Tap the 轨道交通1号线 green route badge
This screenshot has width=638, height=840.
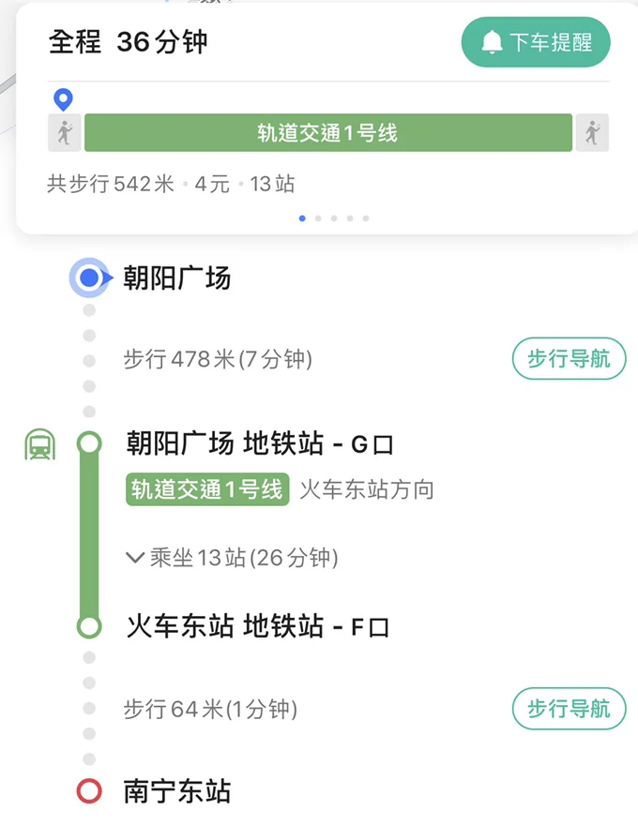click(206, 489)
